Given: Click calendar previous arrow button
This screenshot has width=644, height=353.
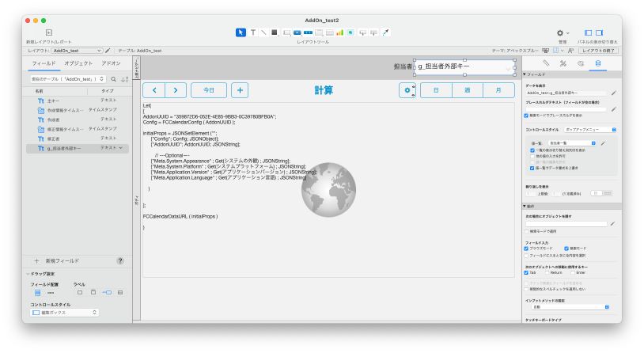Looking at the screenshot, I should pyautogui.click(x=154, y=90).
